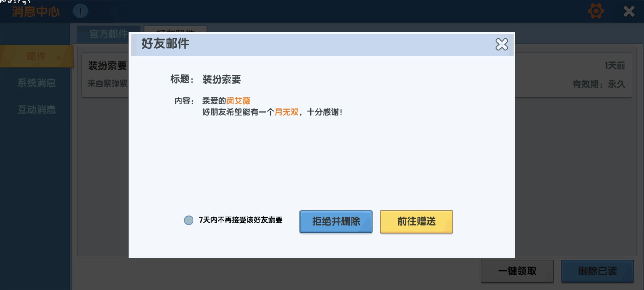Click the 消息中心 title text

pyautogui.click(x=36, y=12)
